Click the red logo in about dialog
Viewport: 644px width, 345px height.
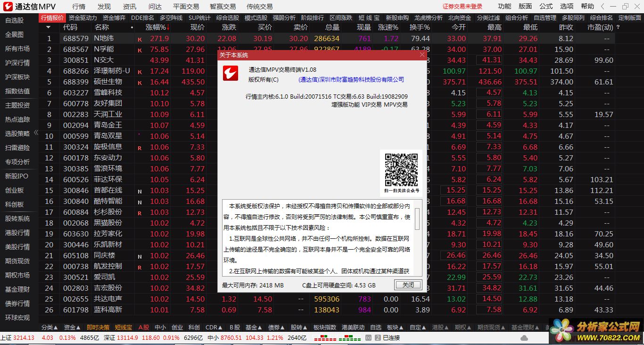click(x=231, y=73)
